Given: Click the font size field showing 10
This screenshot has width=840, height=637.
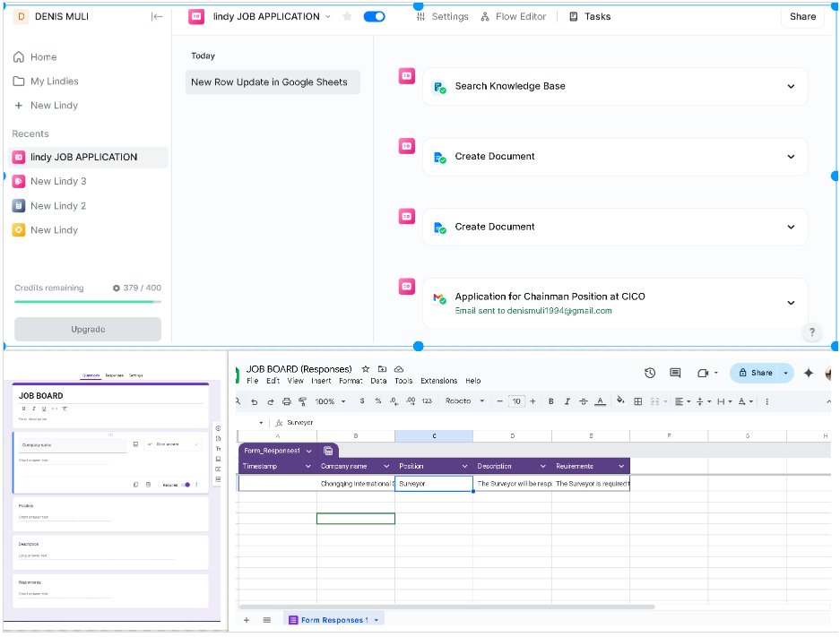Looking at the screenshot, I should pyautogui.click(x=516, y=401).
